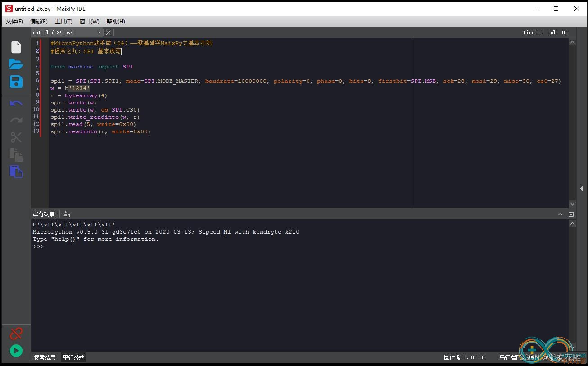Save the script with the floppy disk icon
This screenshot has width=588, height=366.
pyautogui.click(x=16, y=81)
